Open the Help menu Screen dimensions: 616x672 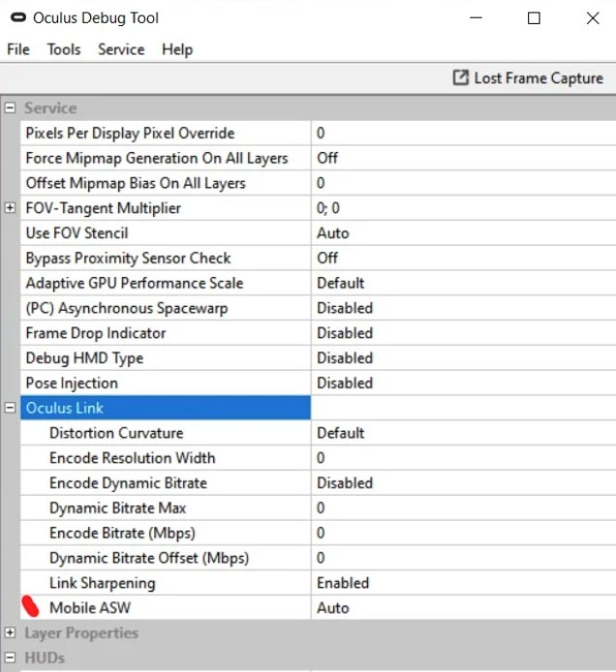coord(177,49)
